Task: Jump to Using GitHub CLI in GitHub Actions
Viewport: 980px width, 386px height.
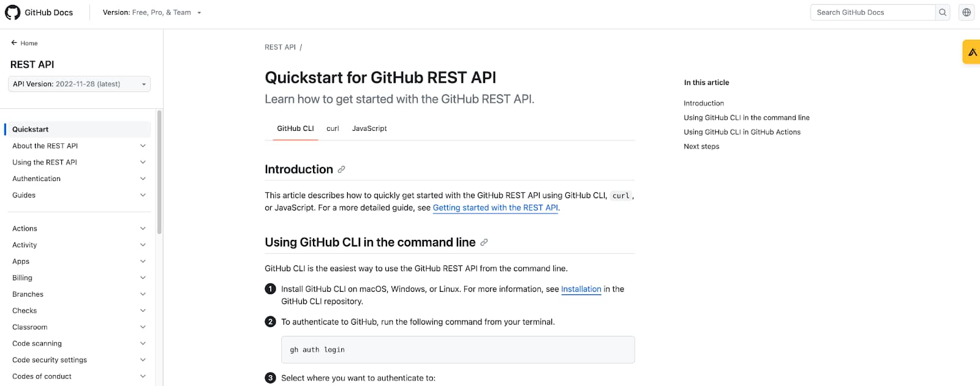Action: [742, 132]
